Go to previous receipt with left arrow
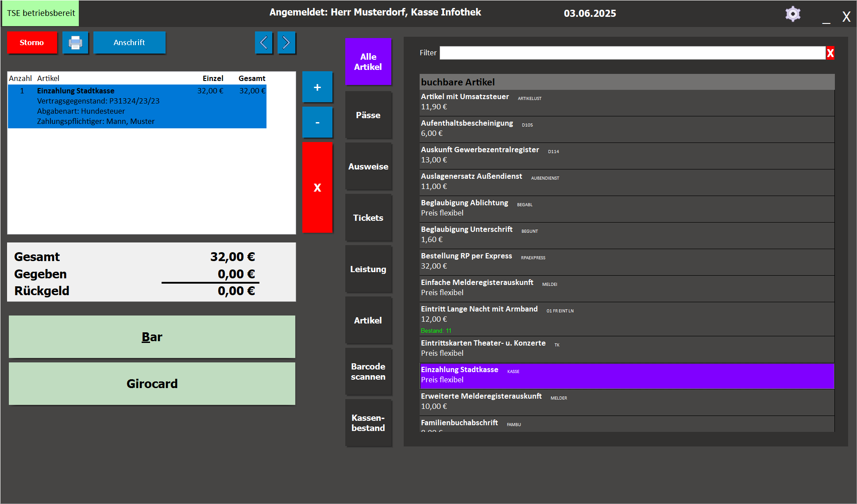This screenshot has width=857, height=504. point(264,43)
